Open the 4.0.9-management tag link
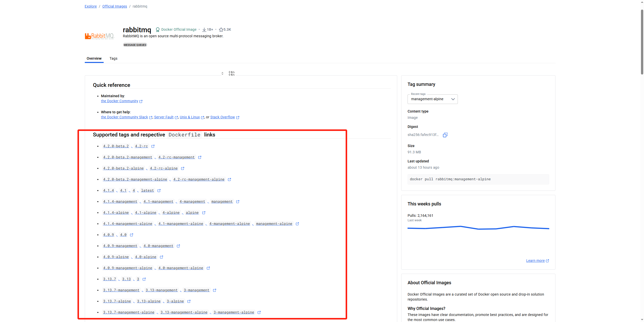The image size is (644, 322). click(x=120, y=246)
